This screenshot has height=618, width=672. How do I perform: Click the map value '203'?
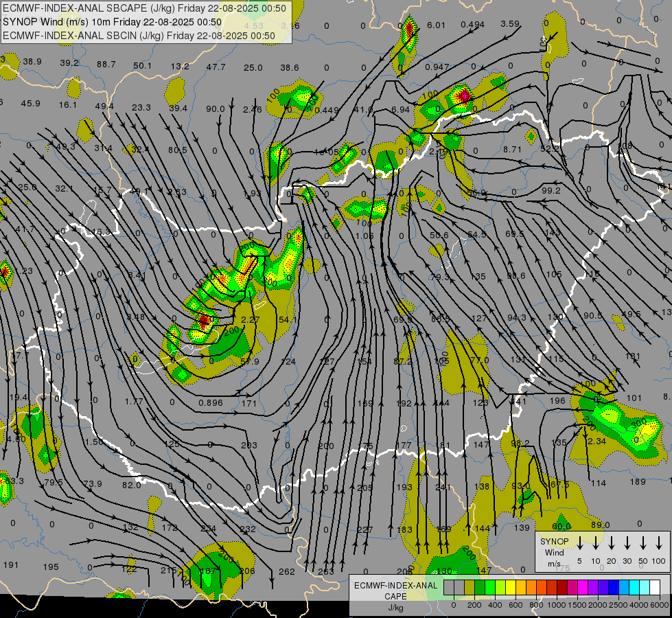[x=249, y=445]
